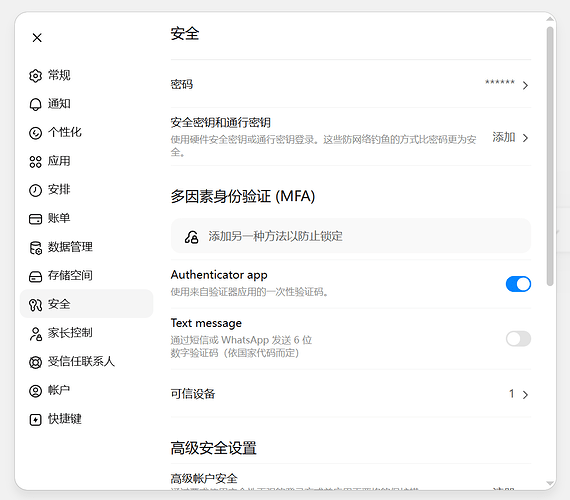Click the scrollbar down arrow
570x500 pixels.
(550, 483)
